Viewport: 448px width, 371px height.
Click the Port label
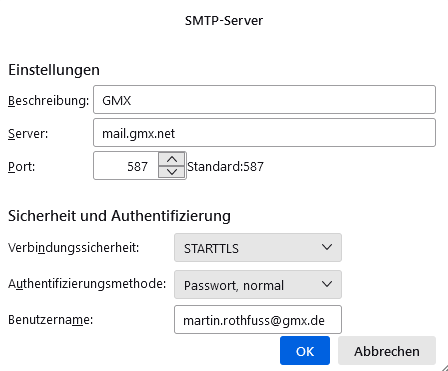tap(21, 166)
